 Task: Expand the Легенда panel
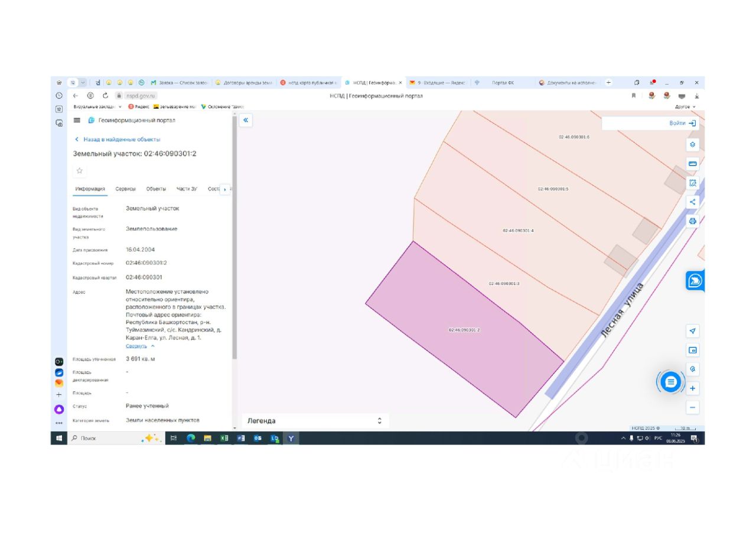pos(315,421)
